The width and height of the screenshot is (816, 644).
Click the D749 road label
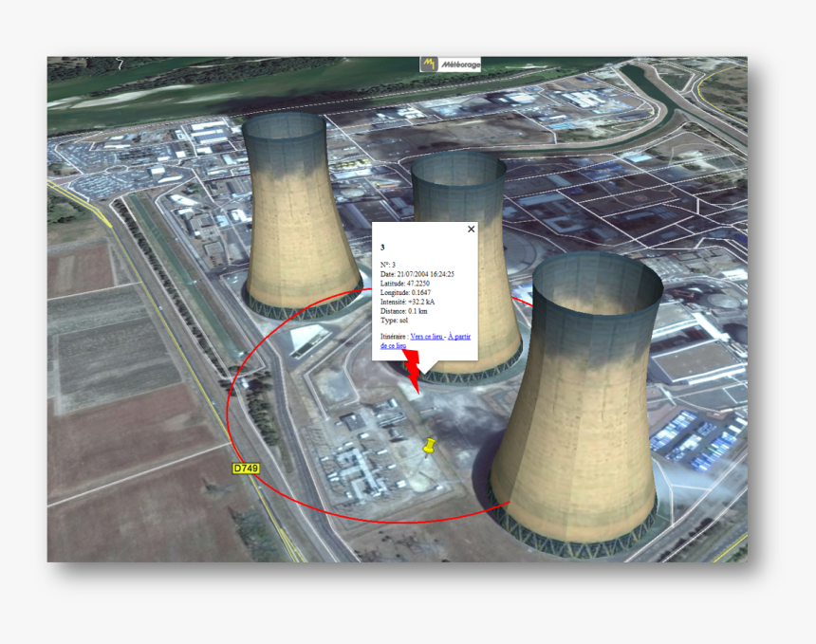246,469
